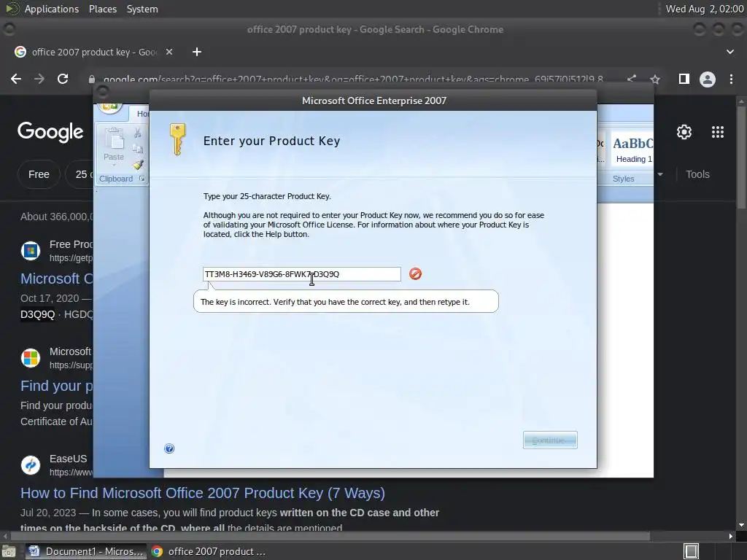Click the Styles group label in Word
Image resolution: width=747 pixels, height=560 pixels.
point(623,179)
